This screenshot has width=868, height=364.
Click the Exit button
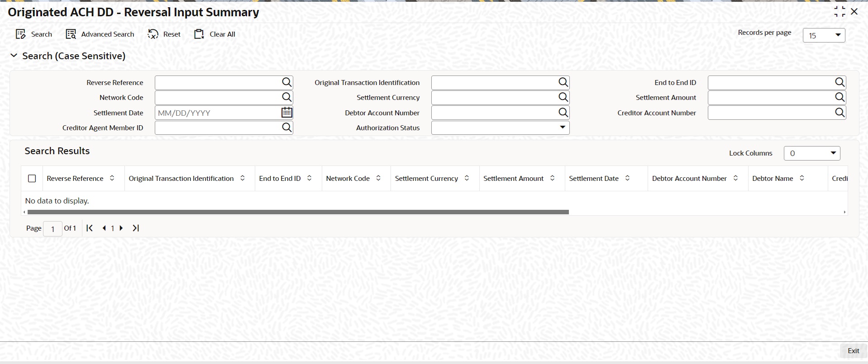(x=853, y=350)
